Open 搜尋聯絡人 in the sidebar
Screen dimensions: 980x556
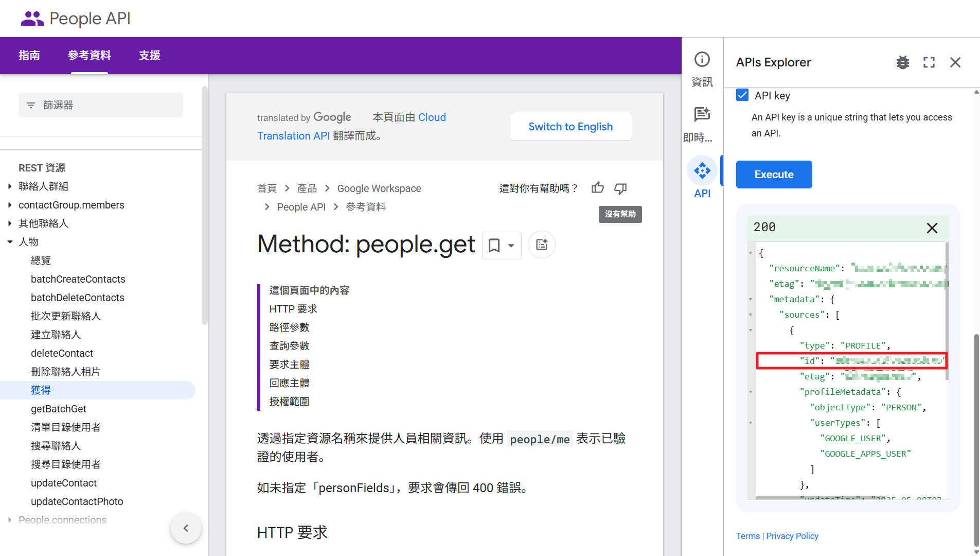tap(56, 446)
